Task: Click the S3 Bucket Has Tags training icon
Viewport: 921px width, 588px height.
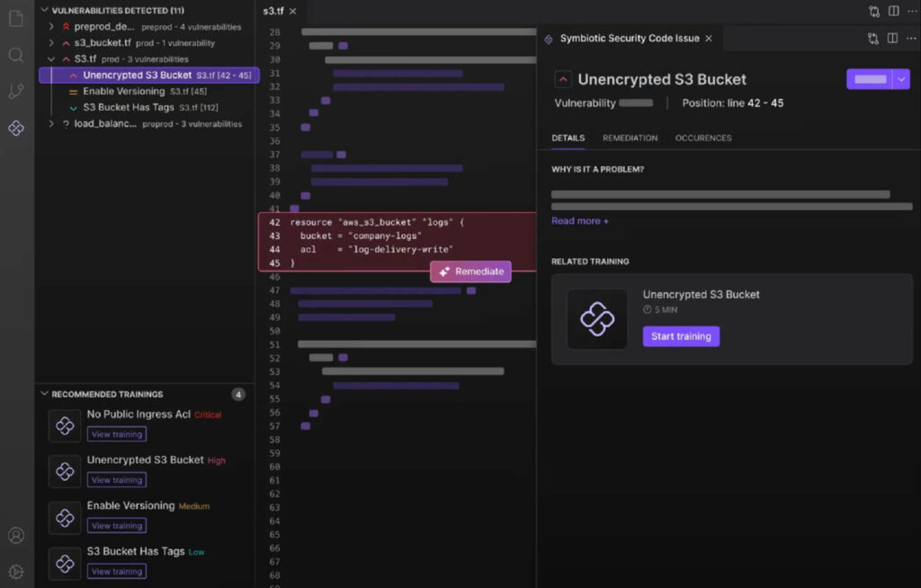Action: [x=65, y=564]
